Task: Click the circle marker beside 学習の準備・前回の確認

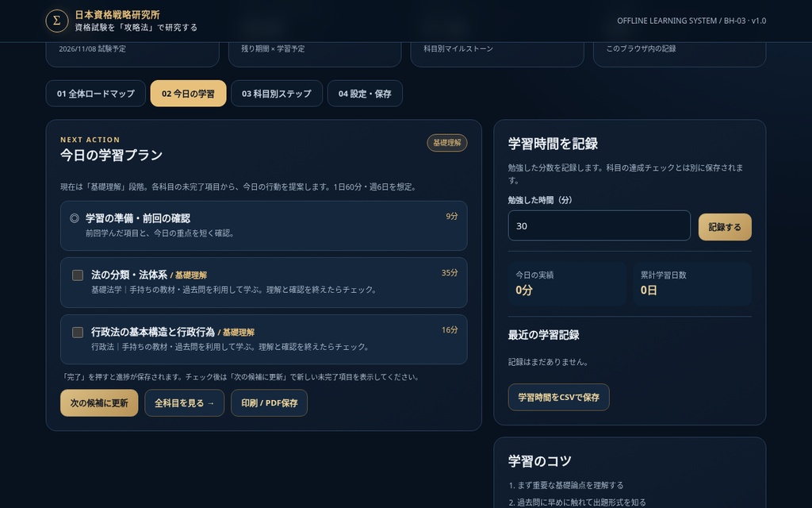Action: click(75, 218)
